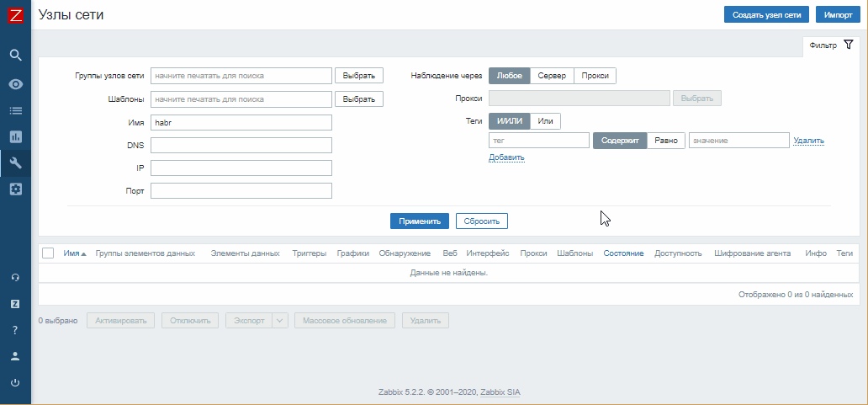Open the user profile icon
The image size is (868, 405).
pos(15,357)
